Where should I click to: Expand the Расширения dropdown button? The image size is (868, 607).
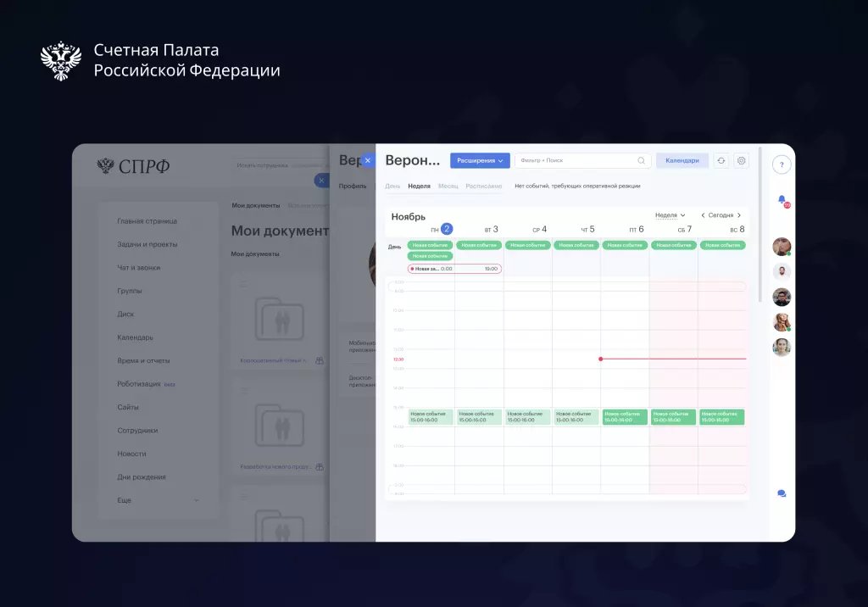pyautogui.click(x=480, y=160)
